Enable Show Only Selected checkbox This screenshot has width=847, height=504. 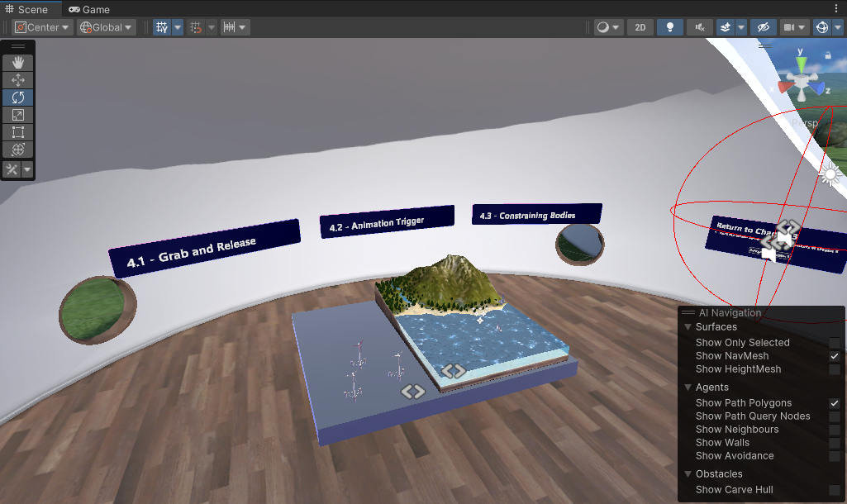coord(834,343)
